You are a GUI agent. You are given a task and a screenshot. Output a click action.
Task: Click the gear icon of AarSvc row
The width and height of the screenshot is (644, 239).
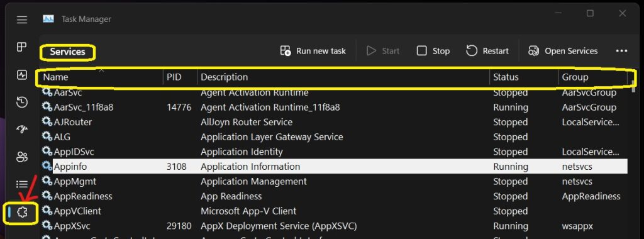47,92
